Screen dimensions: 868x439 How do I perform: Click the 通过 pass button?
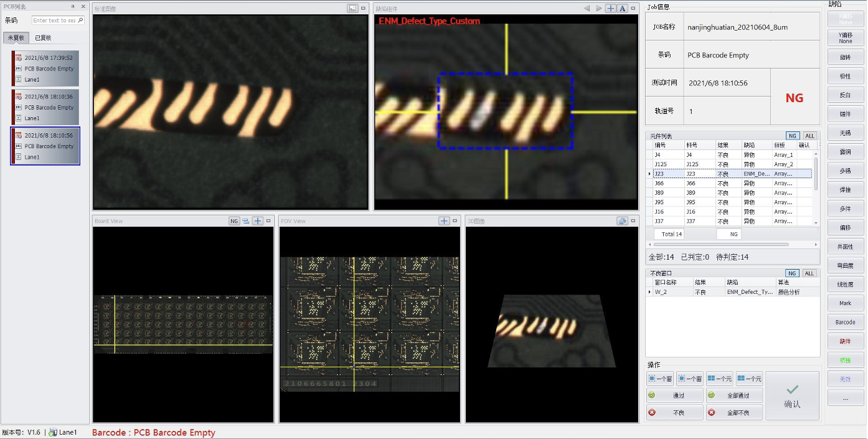(675, 395)
